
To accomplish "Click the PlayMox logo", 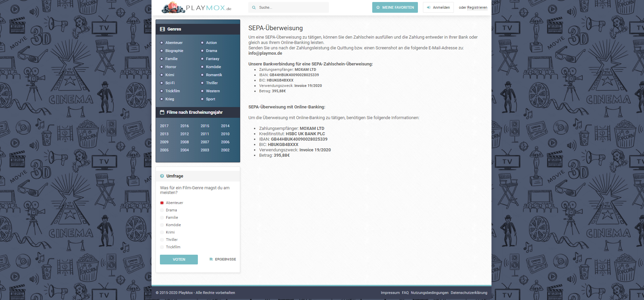I will click(x=197, y=7).
